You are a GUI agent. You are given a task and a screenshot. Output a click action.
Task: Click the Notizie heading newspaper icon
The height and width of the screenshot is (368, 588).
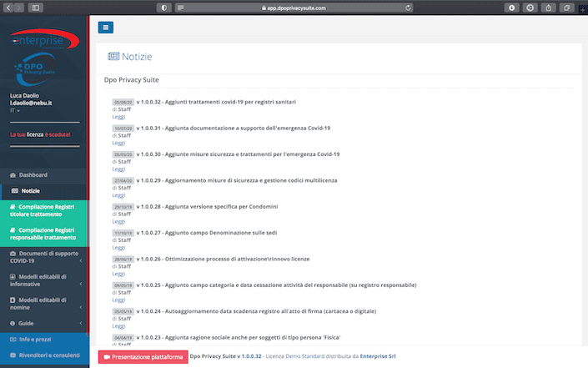[113, 57]
